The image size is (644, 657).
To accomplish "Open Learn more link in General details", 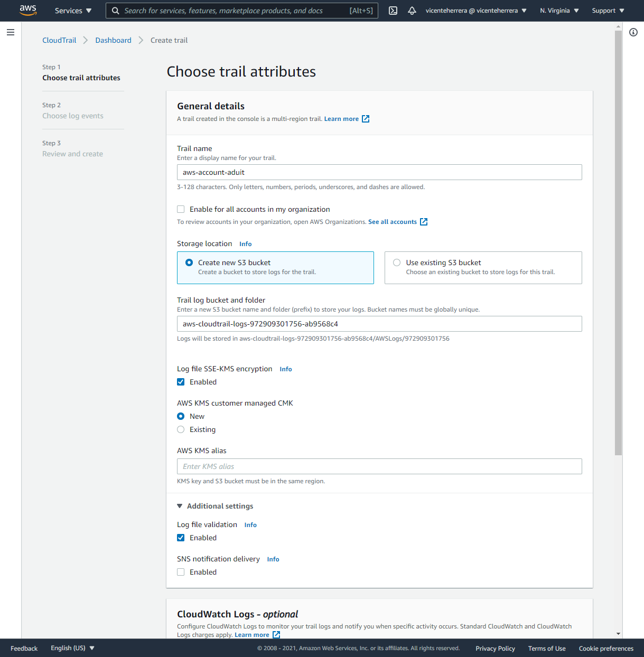I will click(341, 119).
